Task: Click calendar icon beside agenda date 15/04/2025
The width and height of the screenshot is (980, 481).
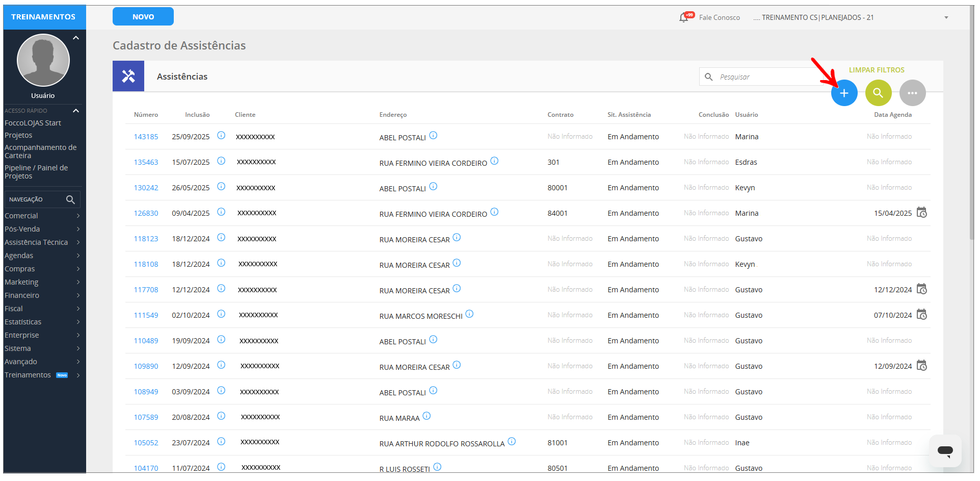Action: [x=921, y=213]
